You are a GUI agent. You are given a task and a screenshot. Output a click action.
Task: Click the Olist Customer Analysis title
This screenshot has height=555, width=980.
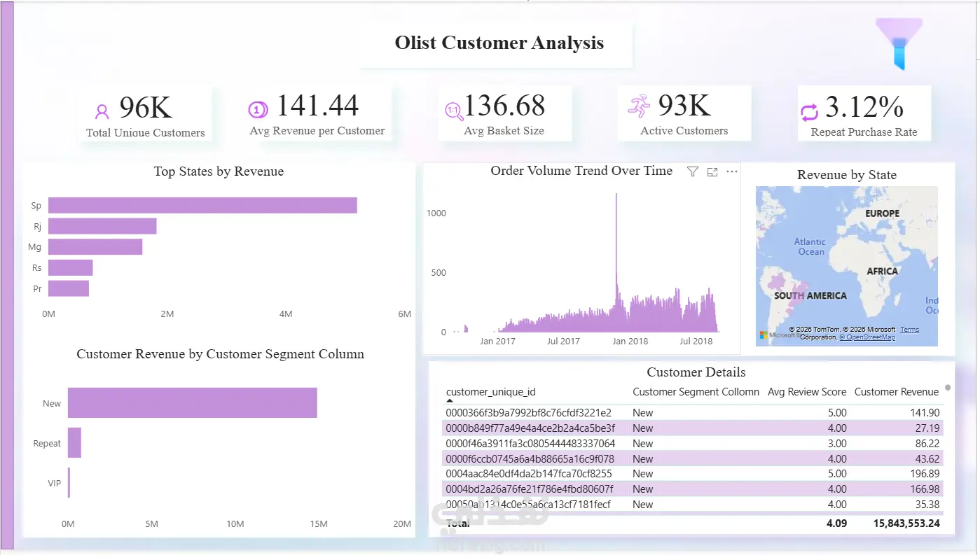(x=499, y=43)
